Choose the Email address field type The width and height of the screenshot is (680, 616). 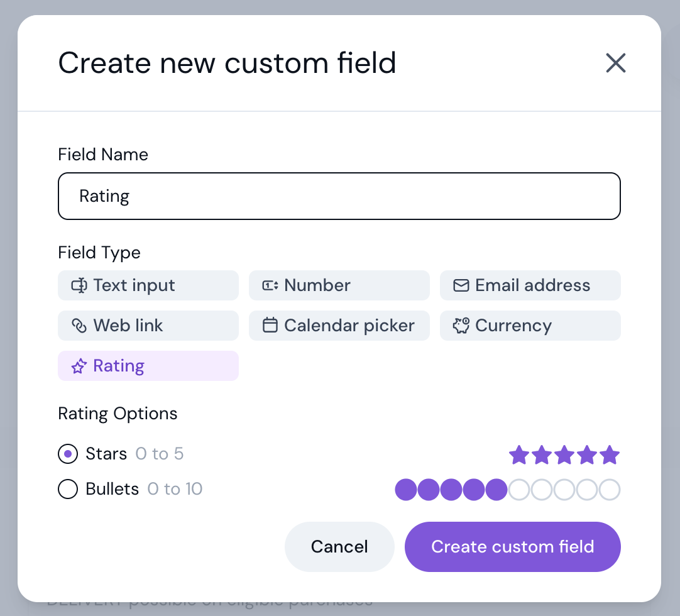(530, 285)
